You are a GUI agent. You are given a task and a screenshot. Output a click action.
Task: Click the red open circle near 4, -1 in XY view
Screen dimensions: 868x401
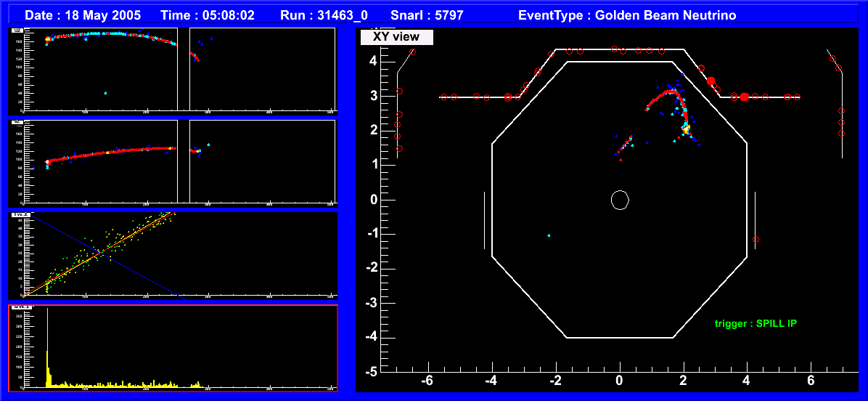[756, 239]
